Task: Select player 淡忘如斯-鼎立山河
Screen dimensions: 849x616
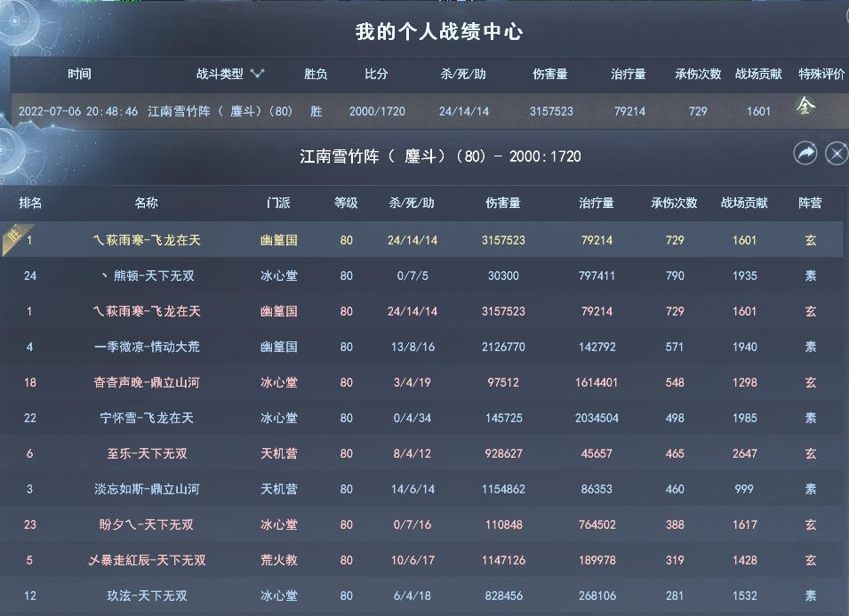Action: coord(147,489)
